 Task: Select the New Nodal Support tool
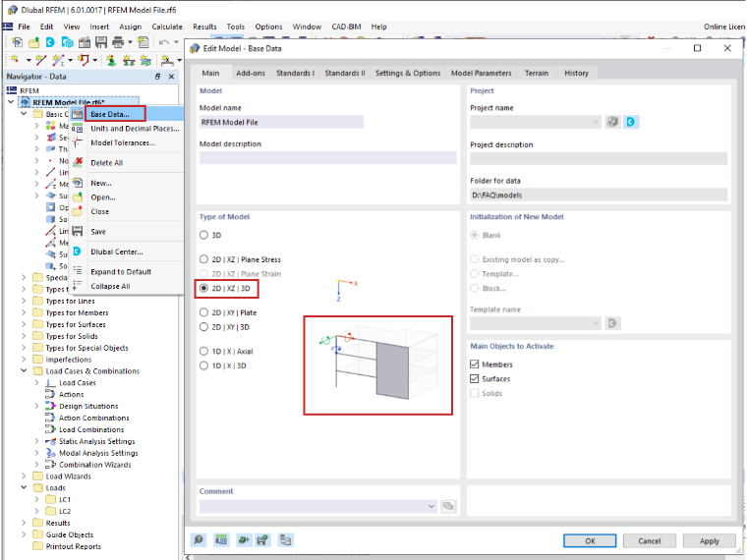click(x=111, y=60)
